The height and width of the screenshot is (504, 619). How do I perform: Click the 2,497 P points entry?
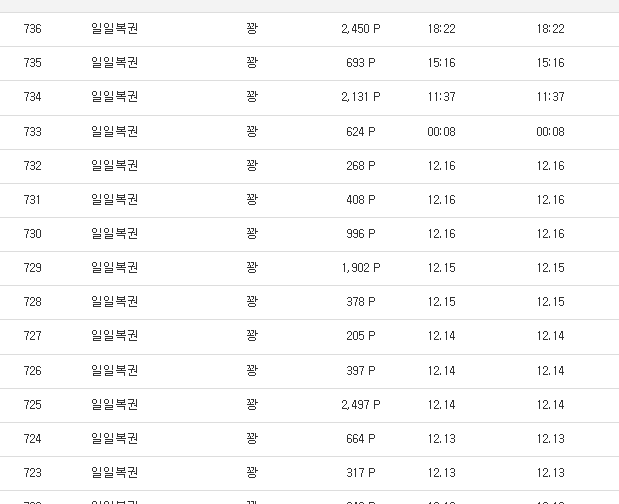click(x=360, y=405)
